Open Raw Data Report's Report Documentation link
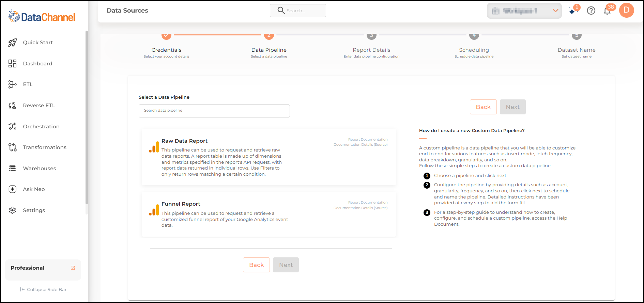644x303 pixels. point(368,140)
